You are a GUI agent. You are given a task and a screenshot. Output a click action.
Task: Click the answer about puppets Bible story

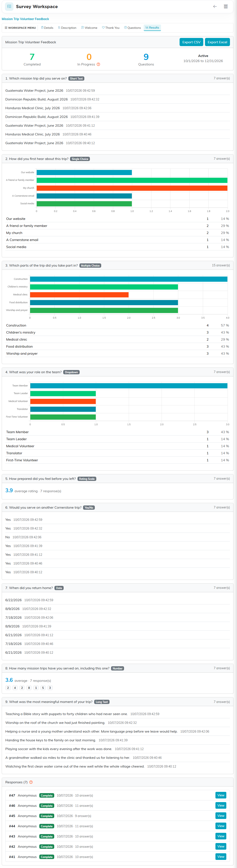(x=66, y=714)
